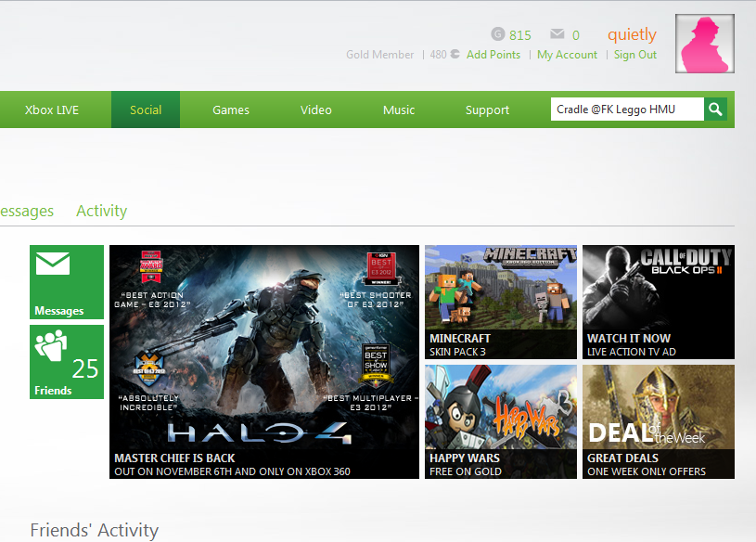Open the Call of Duty Black Ops II tile

(x=659, y=302)
